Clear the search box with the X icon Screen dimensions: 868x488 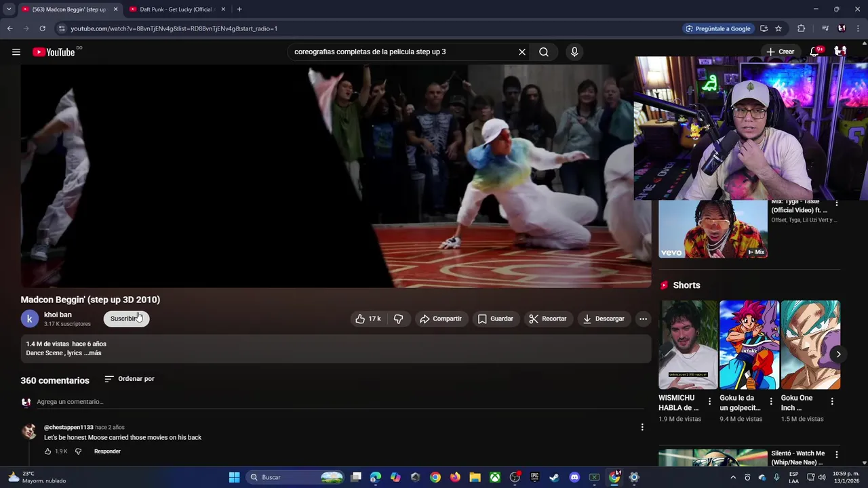point(522,52)
